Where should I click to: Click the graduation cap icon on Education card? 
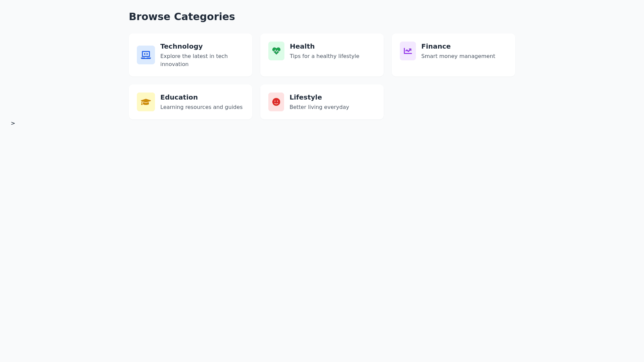[146, 102]
